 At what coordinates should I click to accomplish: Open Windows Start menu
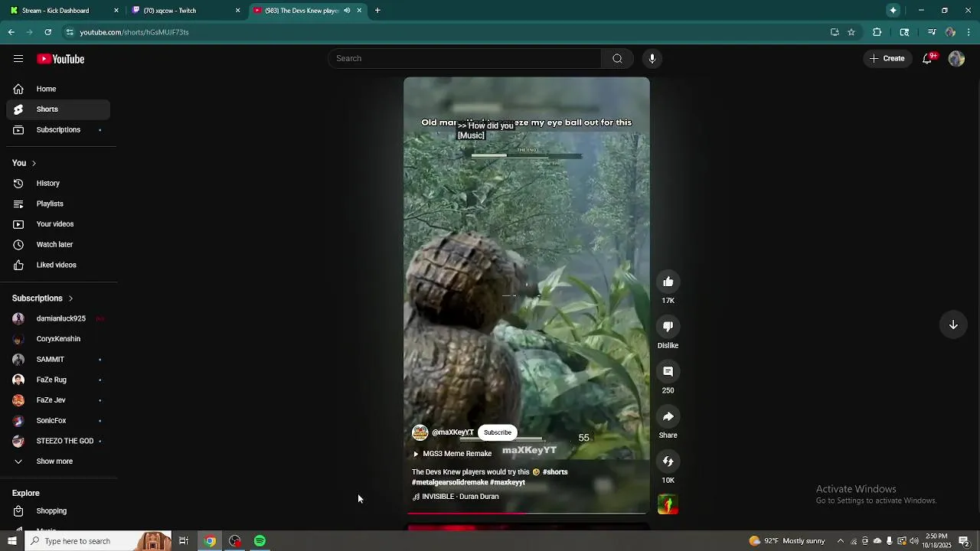point(11,541)
